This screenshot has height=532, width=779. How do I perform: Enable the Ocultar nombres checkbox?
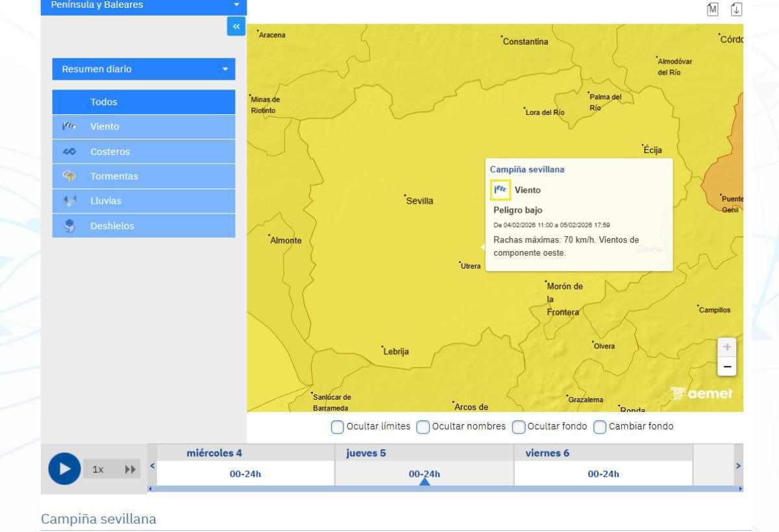coord(423,427)
